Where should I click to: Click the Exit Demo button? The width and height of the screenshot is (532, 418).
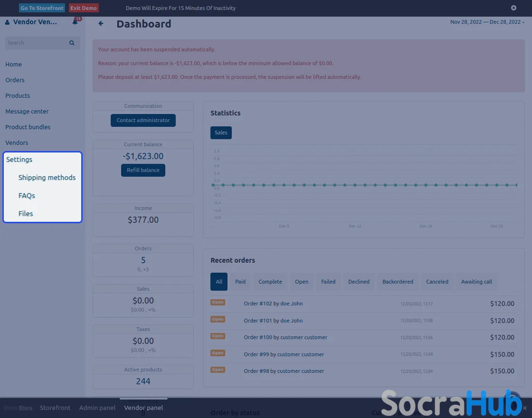pyautogui.click(x=84, y=8)
